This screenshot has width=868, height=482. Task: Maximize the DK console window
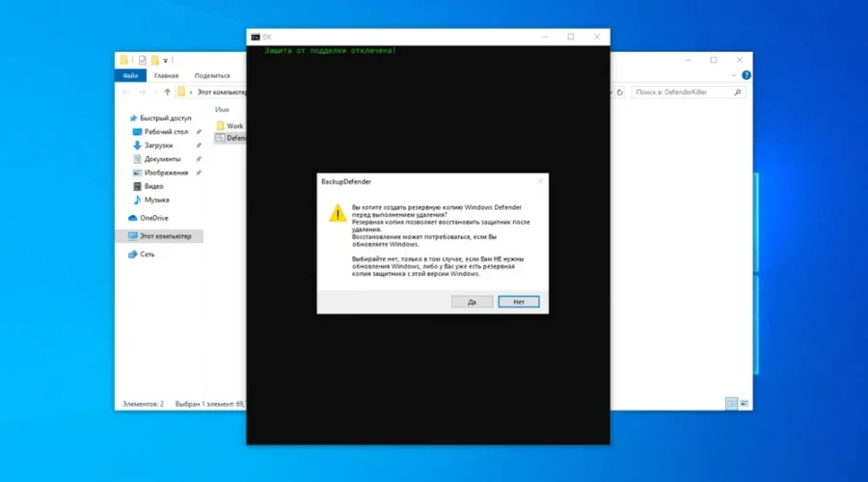(571, 37)
